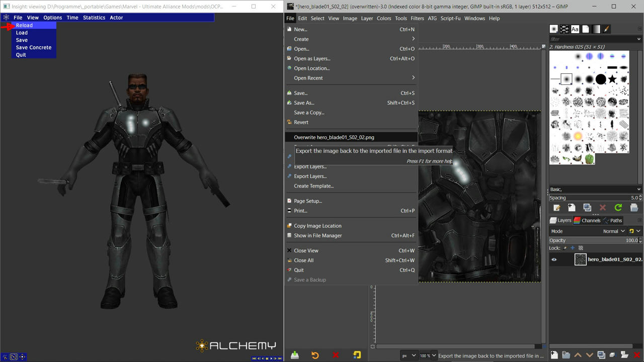This screenshot has width=644, height=362.
Task: Click the add layer mask icon
Action: pos(625,355)
